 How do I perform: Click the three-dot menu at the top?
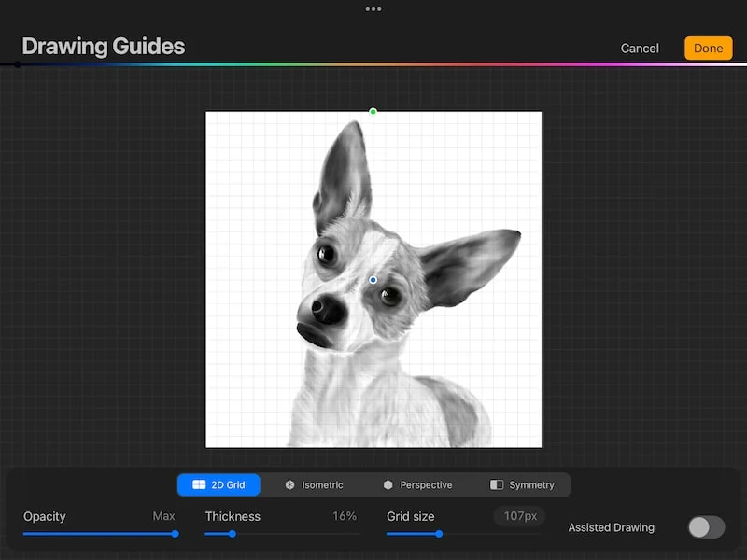click(x=373, y=9)
